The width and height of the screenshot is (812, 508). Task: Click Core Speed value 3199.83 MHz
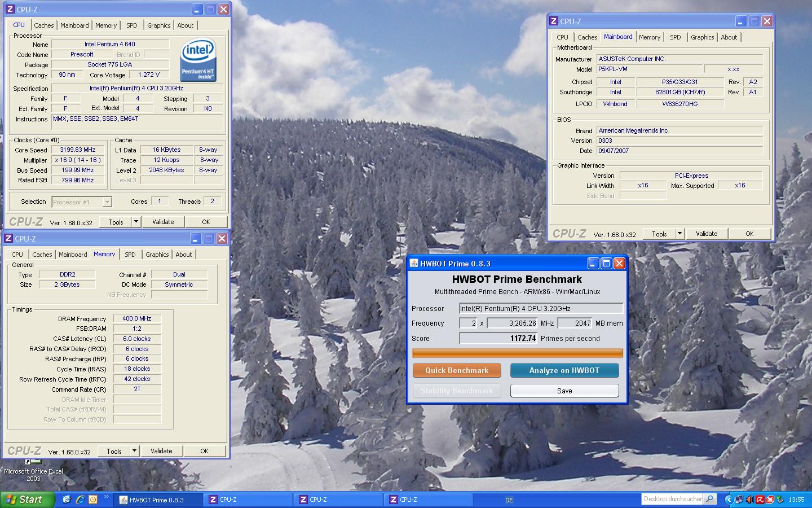(78, 150)
